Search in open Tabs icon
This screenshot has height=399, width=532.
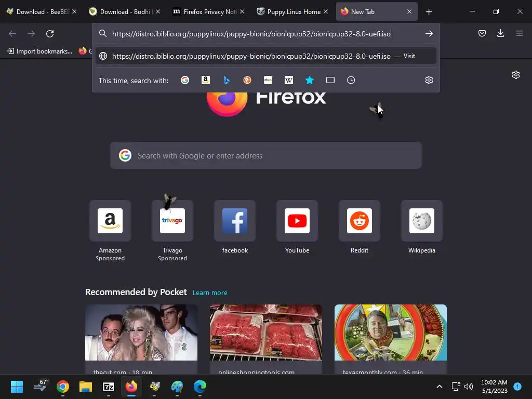pyautogui.click(x=330, y=80)
